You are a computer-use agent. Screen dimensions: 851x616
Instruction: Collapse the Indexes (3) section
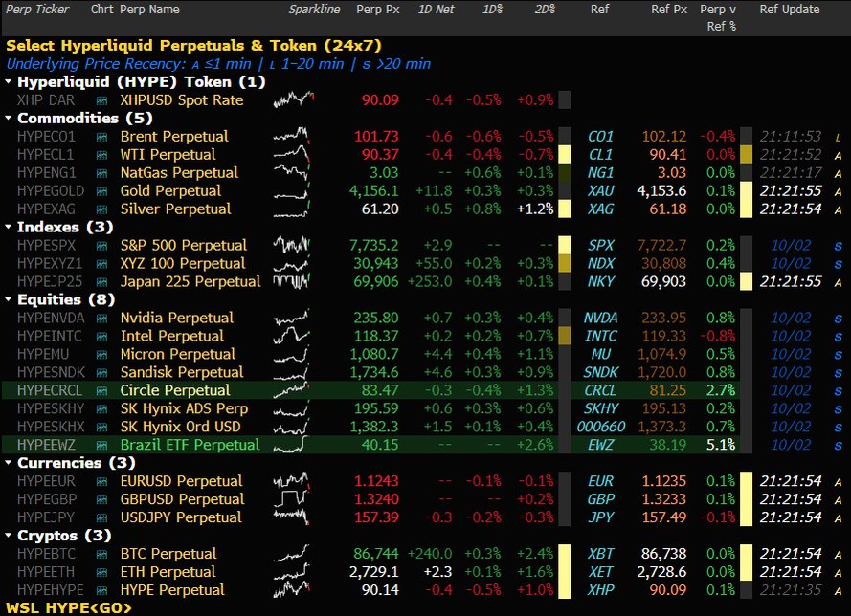[x=9, y=228]
